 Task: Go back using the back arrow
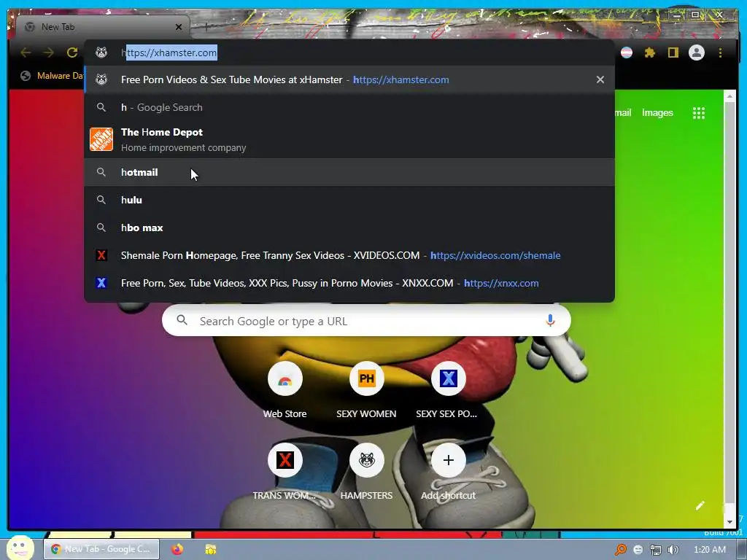coord(26,52)
